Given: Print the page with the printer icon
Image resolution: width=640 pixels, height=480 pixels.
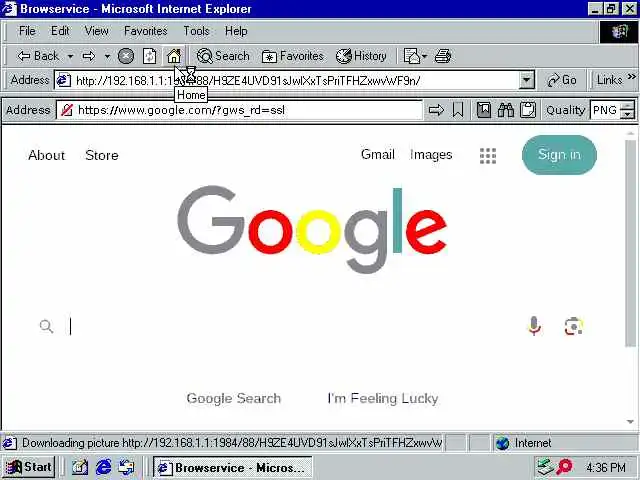Looking at the screenshot, I should tap(443, 56).
